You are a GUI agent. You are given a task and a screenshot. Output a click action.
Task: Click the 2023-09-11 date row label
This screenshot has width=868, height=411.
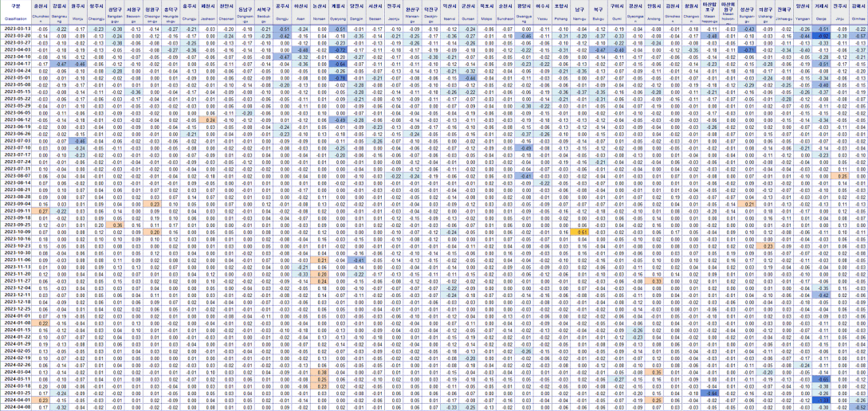click(x=16, y=211)
